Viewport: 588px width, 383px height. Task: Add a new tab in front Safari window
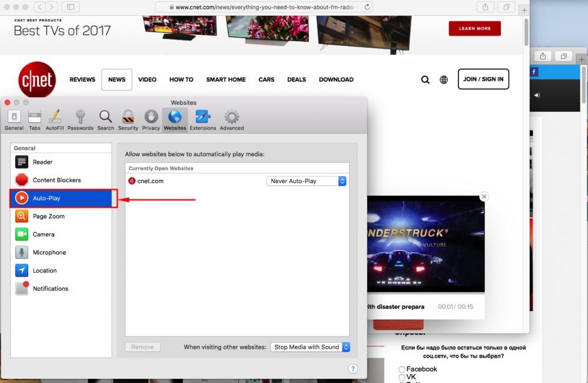tap(524, 10)
